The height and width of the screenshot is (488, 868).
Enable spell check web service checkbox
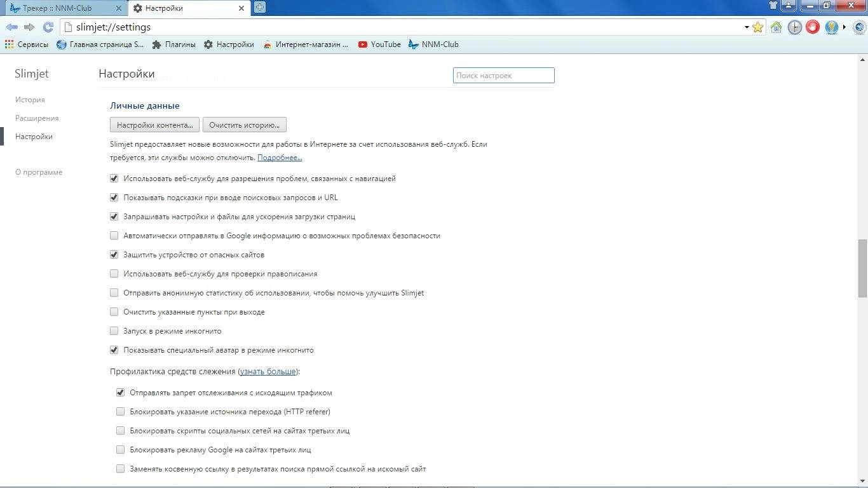point(114,274)
